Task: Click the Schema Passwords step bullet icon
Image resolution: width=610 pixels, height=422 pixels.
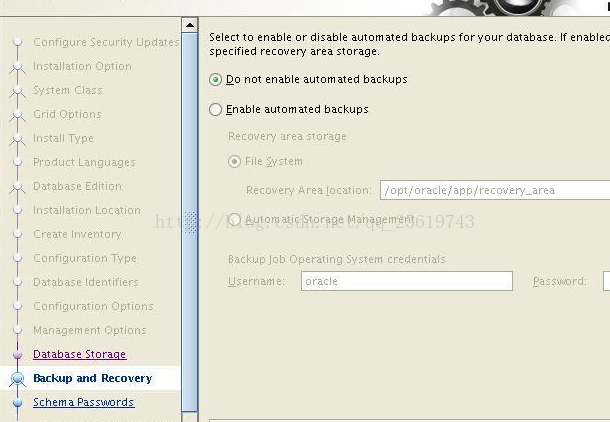Action: click(x=18, y=403)
